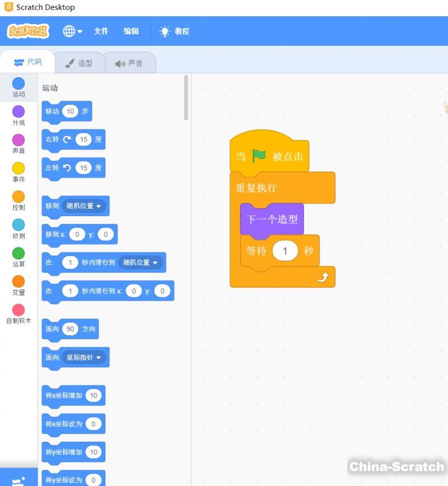Click the block palette vertical scrollbar
448x486 pixels.
186,98
